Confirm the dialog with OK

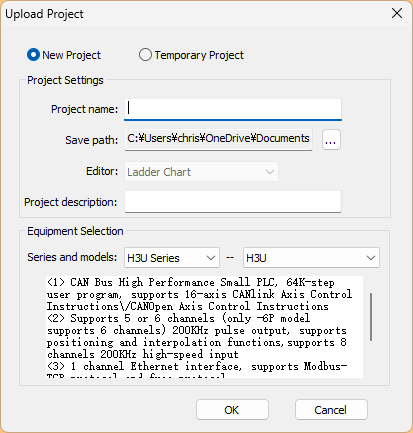[x=232, y=410]
